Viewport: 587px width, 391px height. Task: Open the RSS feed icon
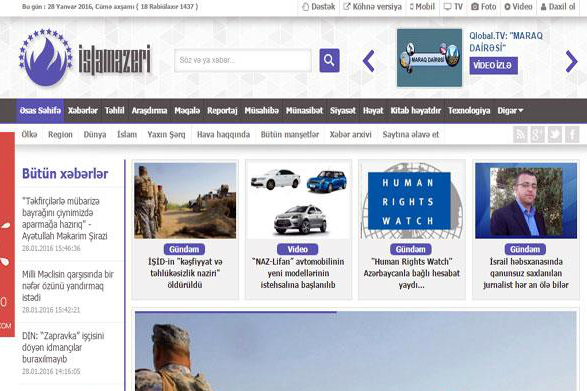520,134
